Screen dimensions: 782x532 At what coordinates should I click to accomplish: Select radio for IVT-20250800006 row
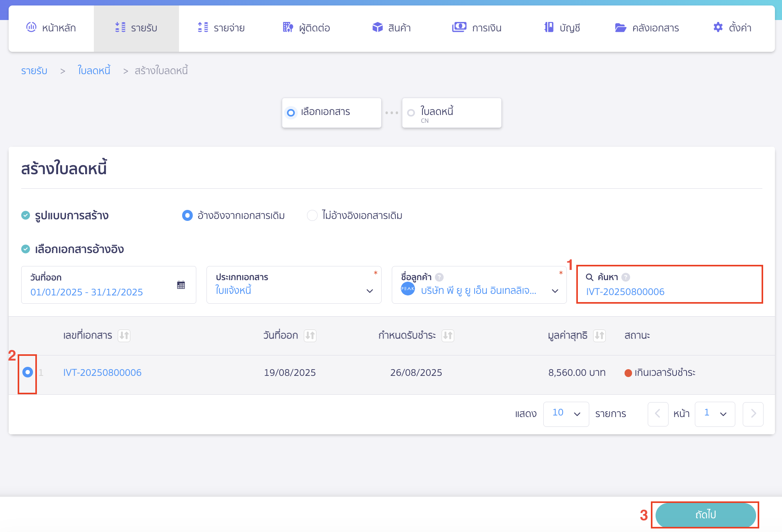pyautogui.click(x=27, y=372)
